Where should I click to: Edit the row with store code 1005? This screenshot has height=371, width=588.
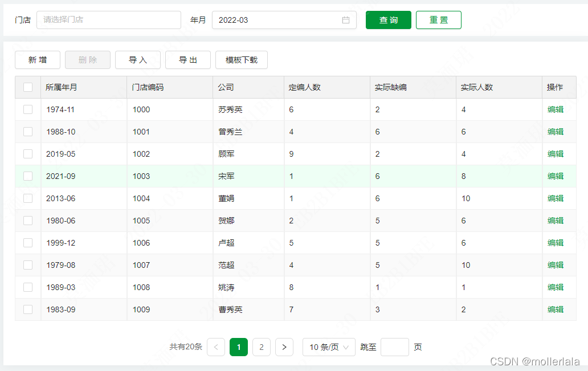coord(556,221)
